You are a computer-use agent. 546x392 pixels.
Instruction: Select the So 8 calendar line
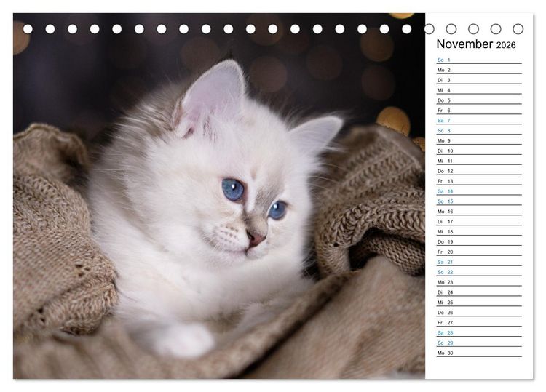click(x=479, y=130)
